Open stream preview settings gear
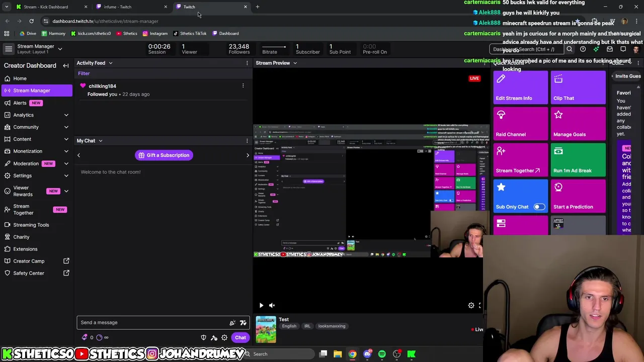The image size is (644, 362). [471, 305]
